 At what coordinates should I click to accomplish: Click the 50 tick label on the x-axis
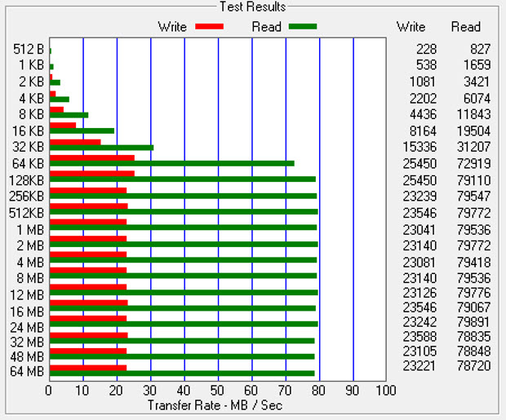(x=218, y=391)
